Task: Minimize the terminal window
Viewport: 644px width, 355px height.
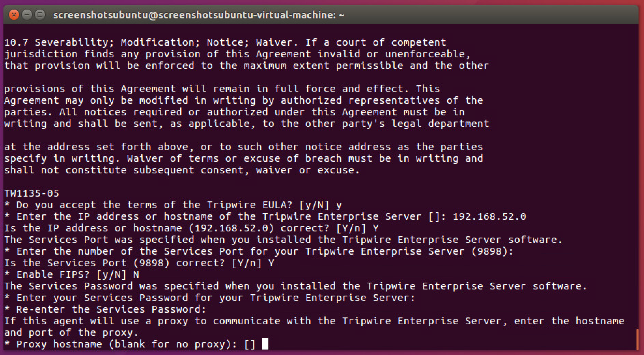Action: [x=27, y=15]
